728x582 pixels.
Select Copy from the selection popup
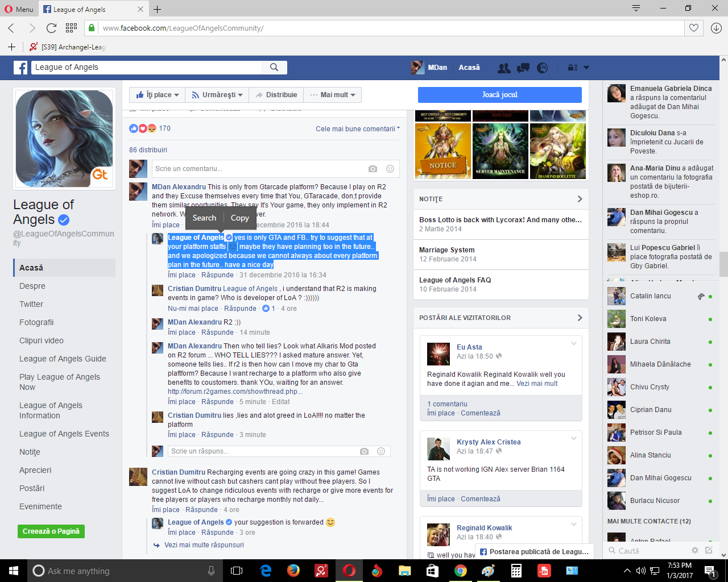[x=239, y=218]
